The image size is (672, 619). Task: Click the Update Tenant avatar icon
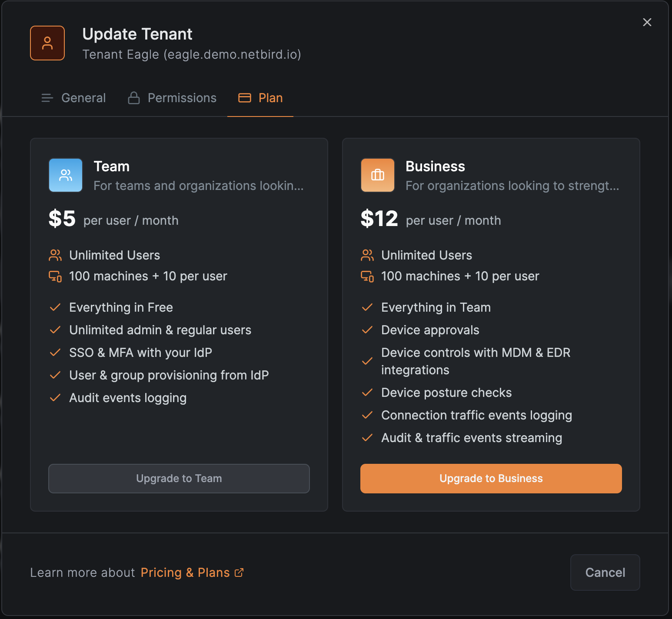coord(47,43)
